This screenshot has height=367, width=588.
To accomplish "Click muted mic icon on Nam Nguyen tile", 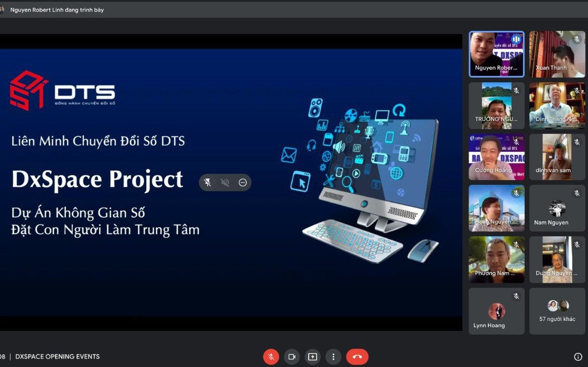I will tap(577, 193).
